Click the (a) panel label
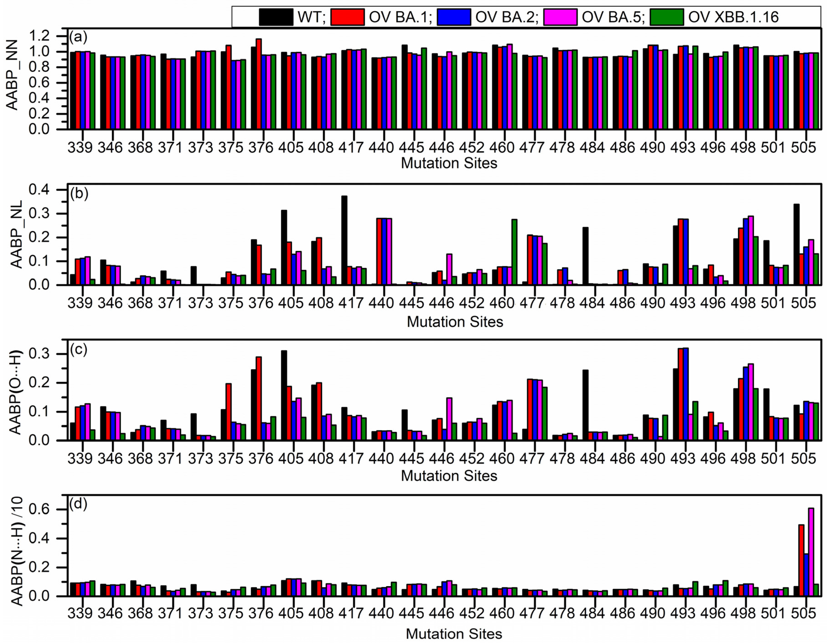Screen dimensions: 828x644 (x=78, y=37)
